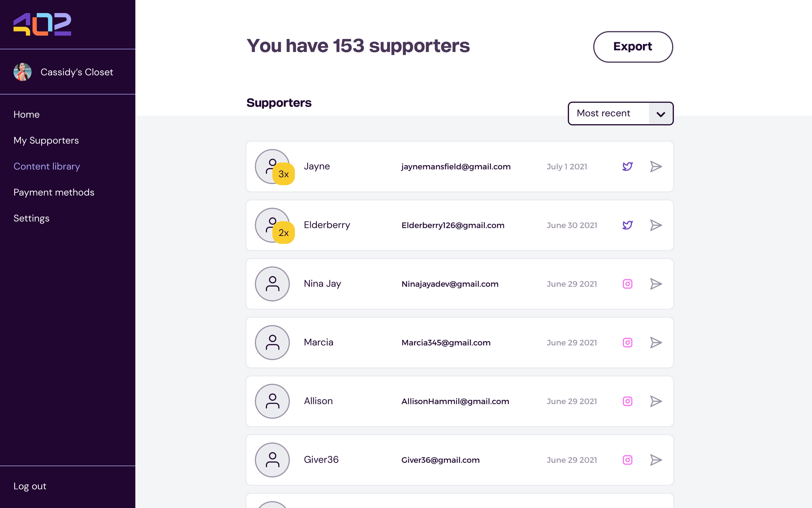Click the Cassidy's Closet profile picture
Viewport: 812px width, 508px height.
coord(22,72)
